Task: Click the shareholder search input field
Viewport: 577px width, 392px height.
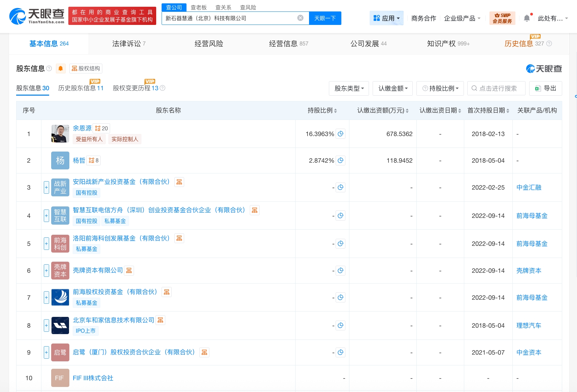Action: coord(497,88)
